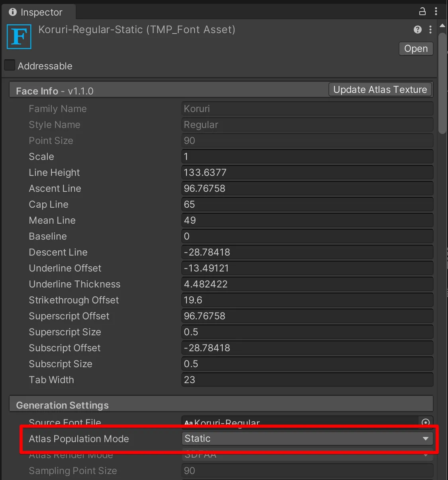
Task: Click Update Atlas Texture
Action: tap(380, 89)
